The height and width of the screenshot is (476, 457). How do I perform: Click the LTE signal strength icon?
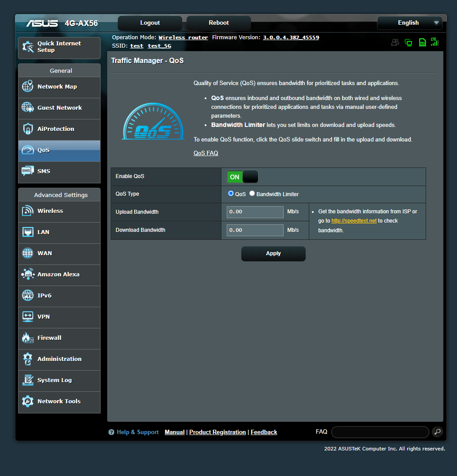click(435, 42)
